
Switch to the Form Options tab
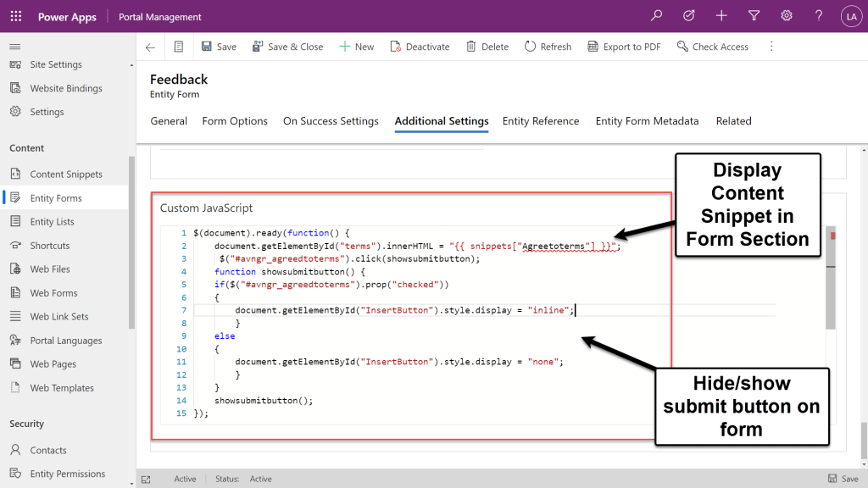pyautogui.click(x=235, y=121)
